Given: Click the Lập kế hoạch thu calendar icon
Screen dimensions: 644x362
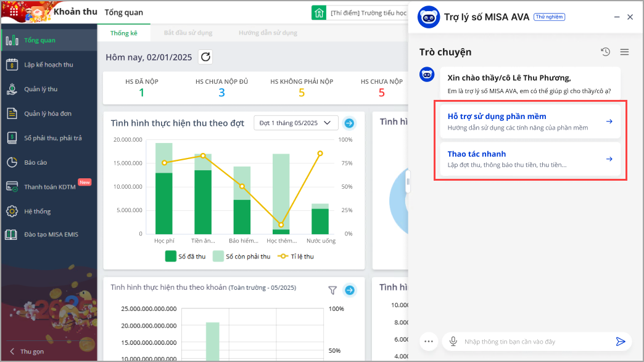Looking at the screenshot, I should click(x=12, y=64).
